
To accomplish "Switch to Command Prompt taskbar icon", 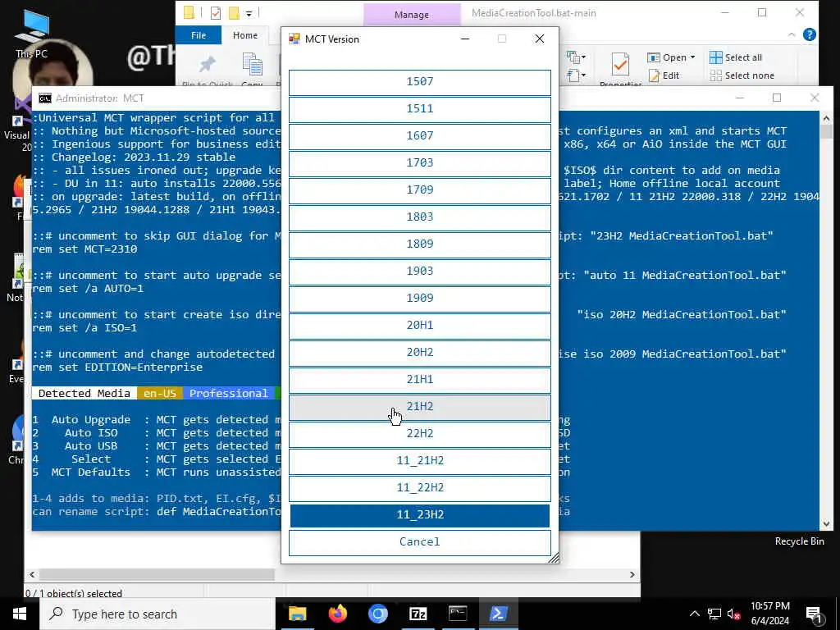I will tap(458, 614).
